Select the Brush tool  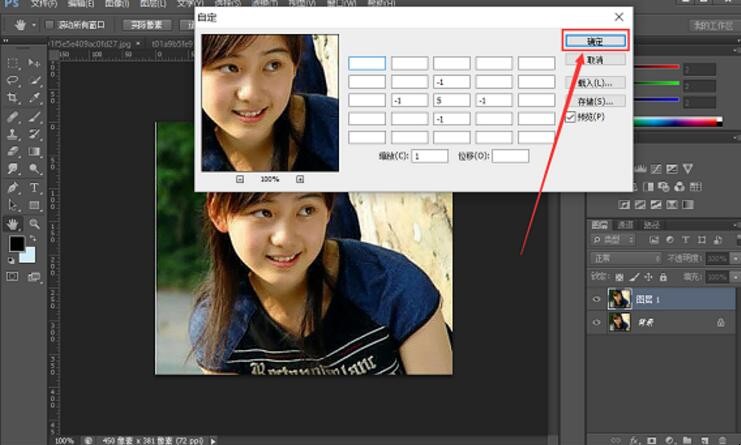[x=34, y=117]
